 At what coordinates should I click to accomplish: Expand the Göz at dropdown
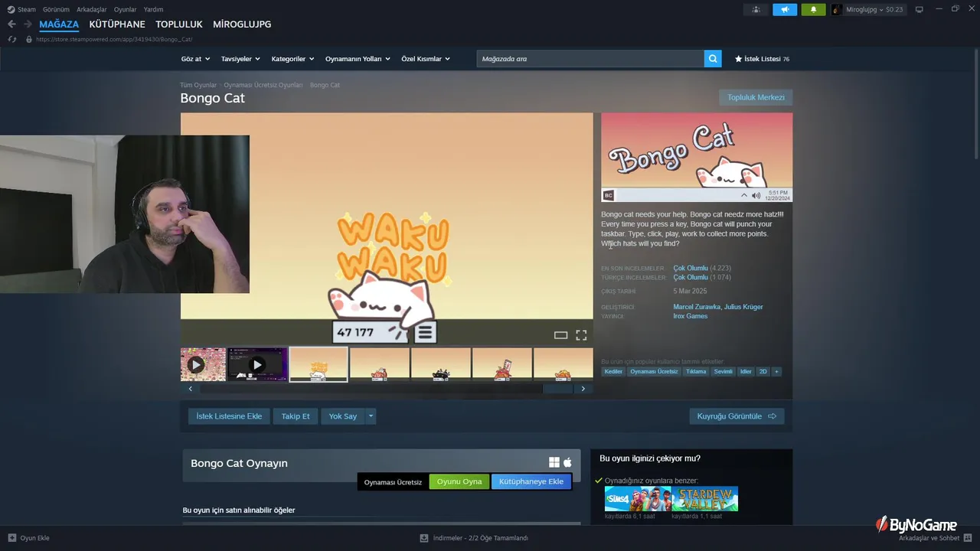195,59
